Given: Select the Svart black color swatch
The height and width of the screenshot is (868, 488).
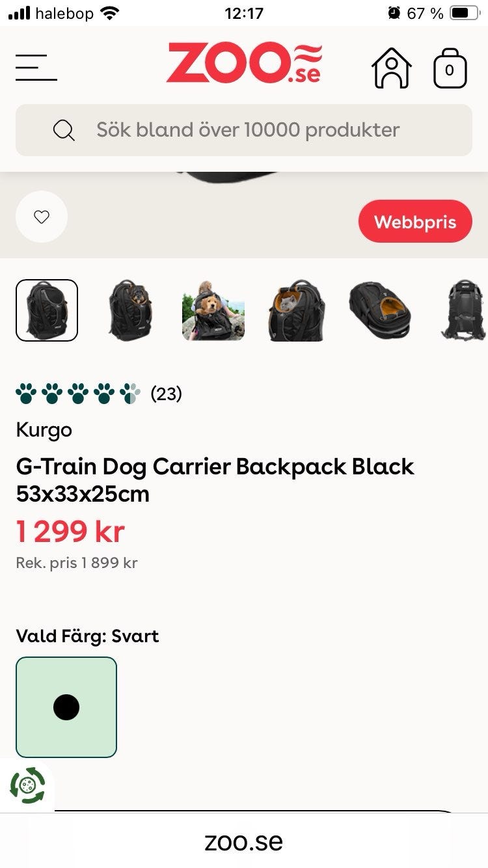Looking at the screenshot, I should (66, 707).
